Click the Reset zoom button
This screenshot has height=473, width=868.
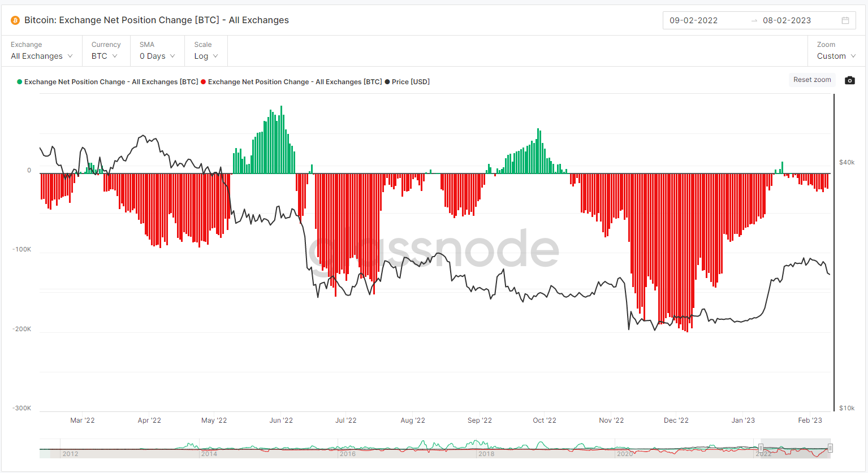812,80
